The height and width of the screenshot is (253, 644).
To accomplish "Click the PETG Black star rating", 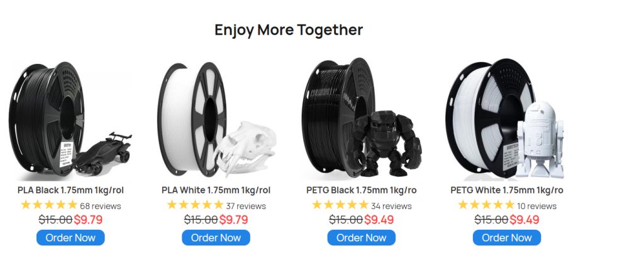I will pos(340,205).
